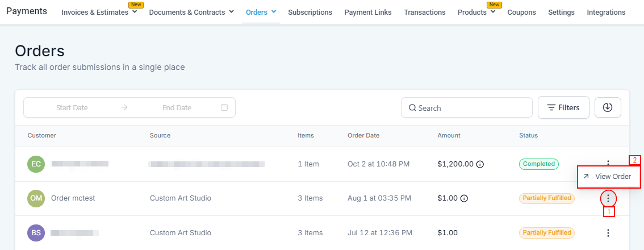Select View Order from context menu
644x250 pixels.
(x=608, y=177)
